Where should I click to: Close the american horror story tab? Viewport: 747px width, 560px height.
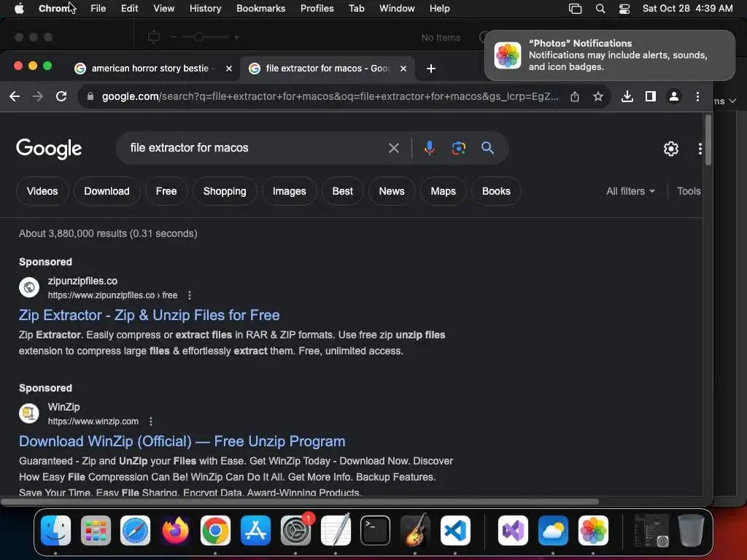228,69
